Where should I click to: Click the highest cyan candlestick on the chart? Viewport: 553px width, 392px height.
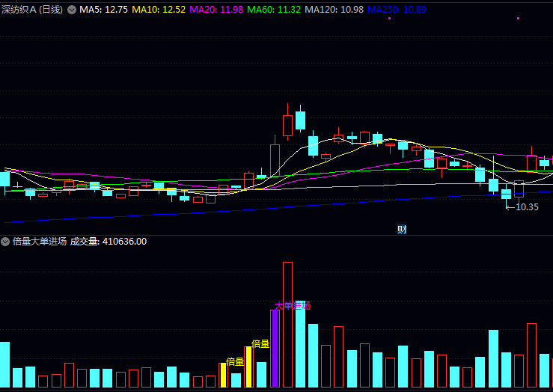tap(300, 120)
